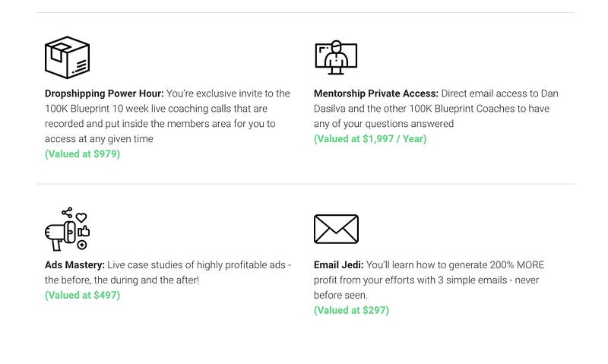Viewport: 608px width, 364px height.
Task: Click the small heart symbol near megaphone
Action: 81,217
